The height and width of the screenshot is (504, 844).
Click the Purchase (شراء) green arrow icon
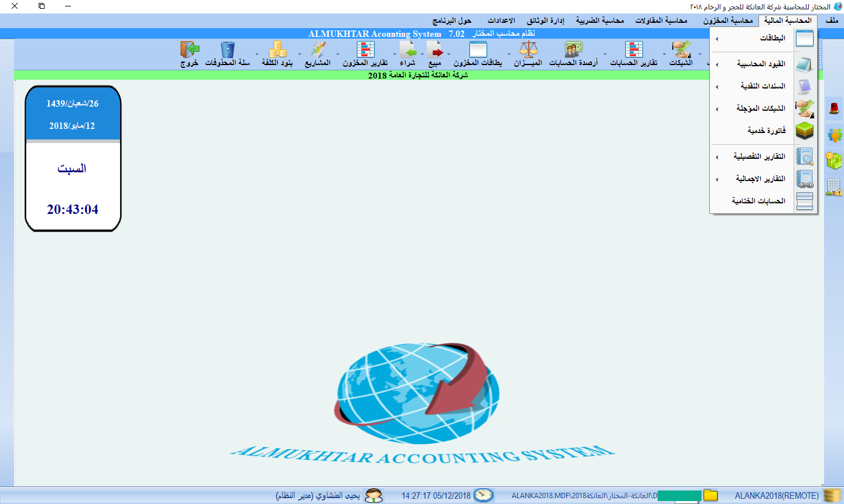click(x=407, y=50)
